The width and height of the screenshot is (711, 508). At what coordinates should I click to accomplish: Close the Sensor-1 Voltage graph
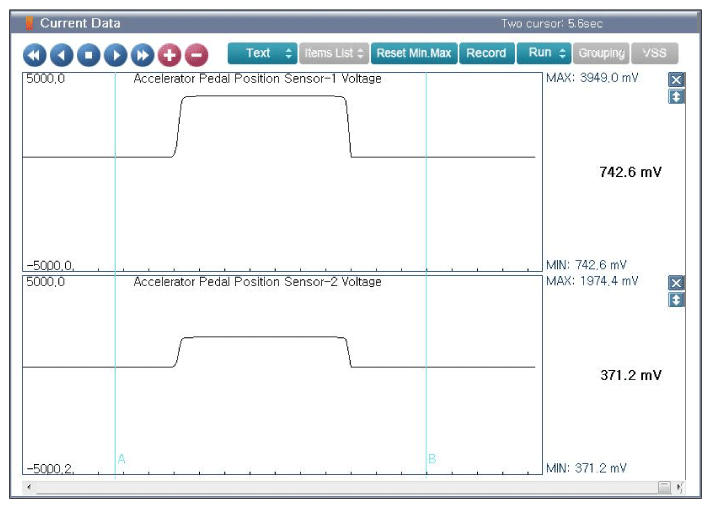[x=677, y=80]
